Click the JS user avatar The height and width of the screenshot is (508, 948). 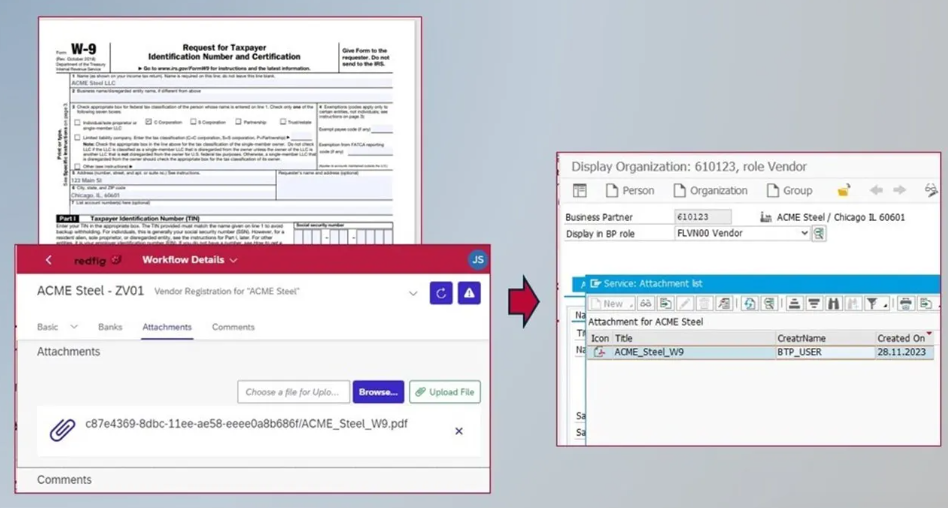coord(478,260)
